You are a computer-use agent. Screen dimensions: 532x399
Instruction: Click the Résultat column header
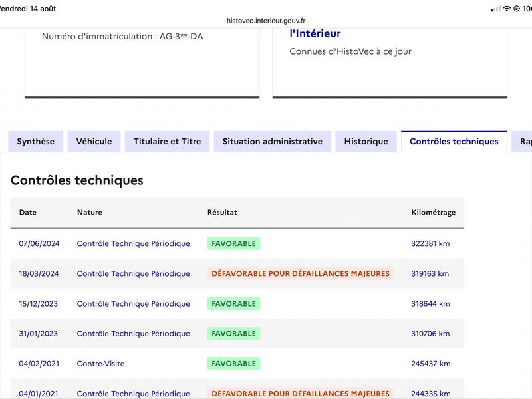(222, 212)
